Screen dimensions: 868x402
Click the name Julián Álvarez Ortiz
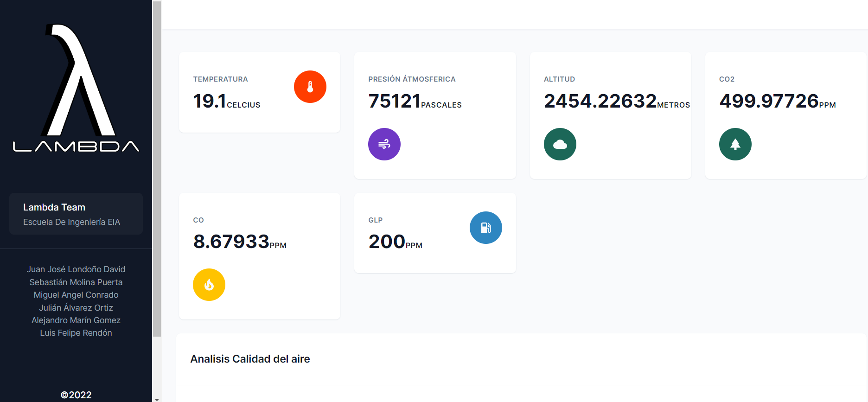[x=76, y=307]
